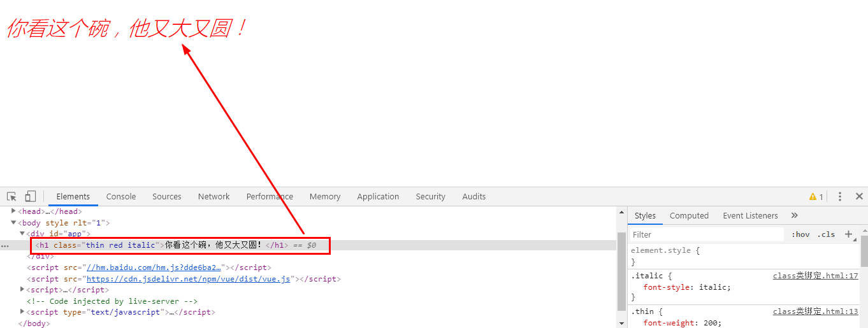This screenshot has width=868, height=328.
Task: Click the .thin selector text
Action: coord(644,311)
